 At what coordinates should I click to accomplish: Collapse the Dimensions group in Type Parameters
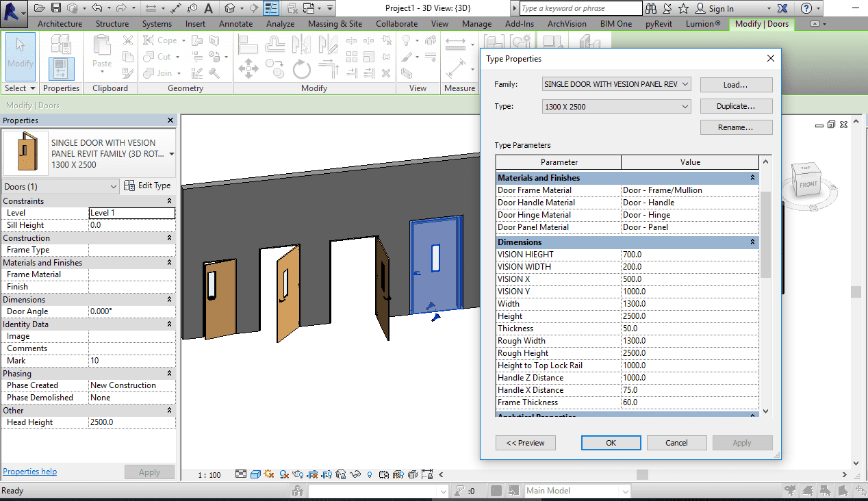pos(752,242)
